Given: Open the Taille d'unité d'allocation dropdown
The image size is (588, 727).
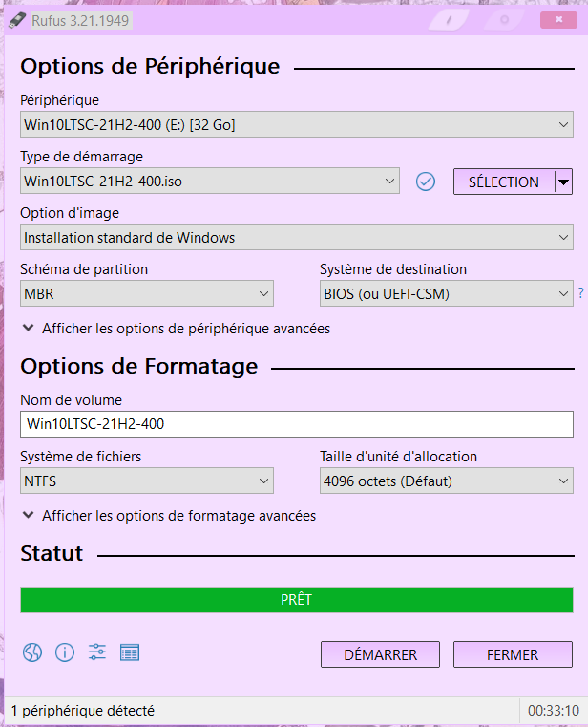Looking at the screenshot, I should coord(446,481).
